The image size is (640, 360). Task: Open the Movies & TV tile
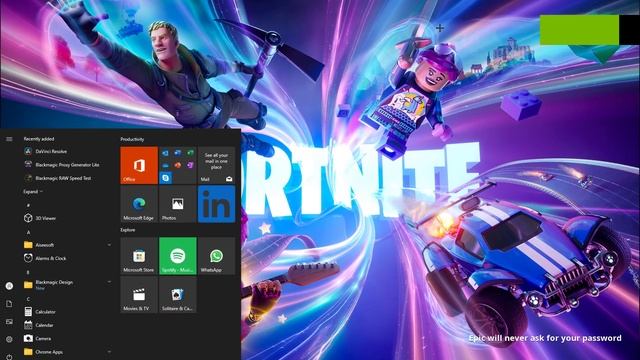[x=139, y=295]
